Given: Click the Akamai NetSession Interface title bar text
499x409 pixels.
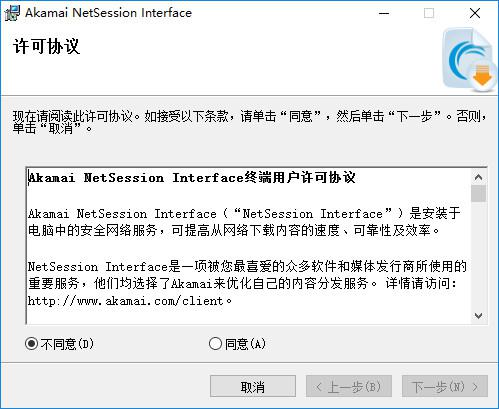Looking at the screenshot, I should (109, 13).
